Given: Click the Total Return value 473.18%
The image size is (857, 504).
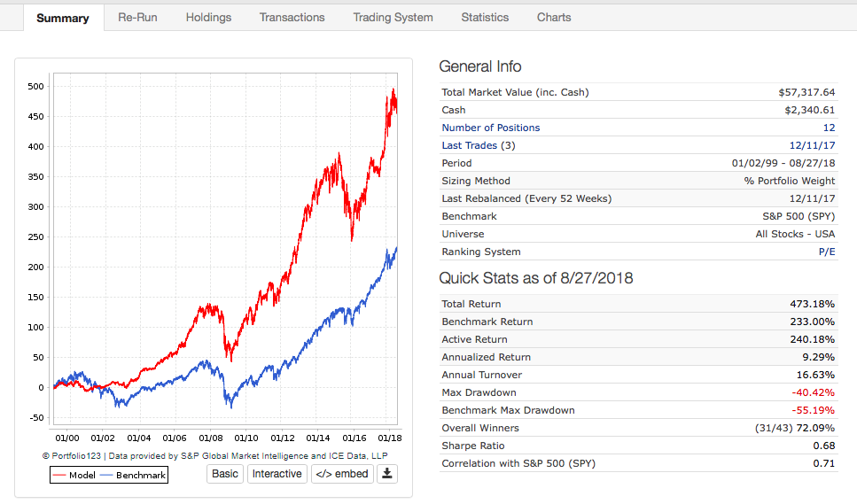Looking at the screenshot, I should tap(812, 304).
